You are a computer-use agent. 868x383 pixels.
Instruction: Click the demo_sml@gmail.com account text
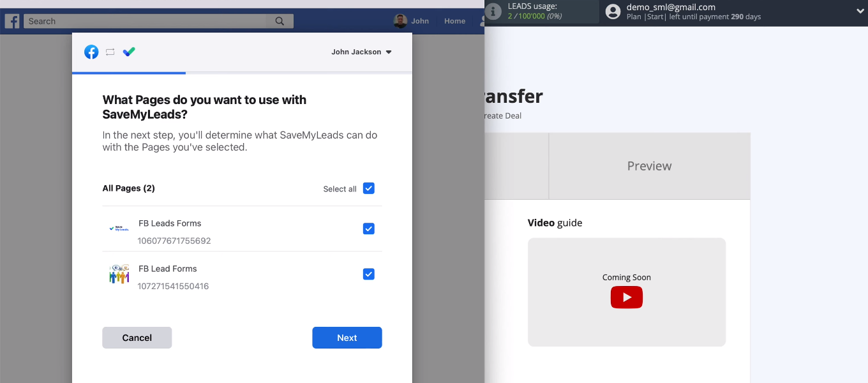671,7
